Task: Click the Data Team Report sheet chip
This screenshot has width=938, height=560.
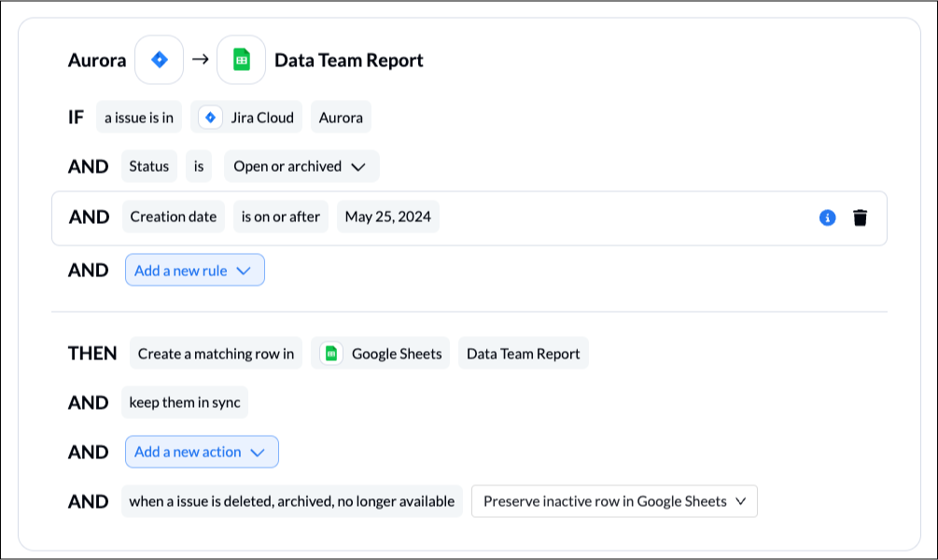Action: [x=524, y=354]
